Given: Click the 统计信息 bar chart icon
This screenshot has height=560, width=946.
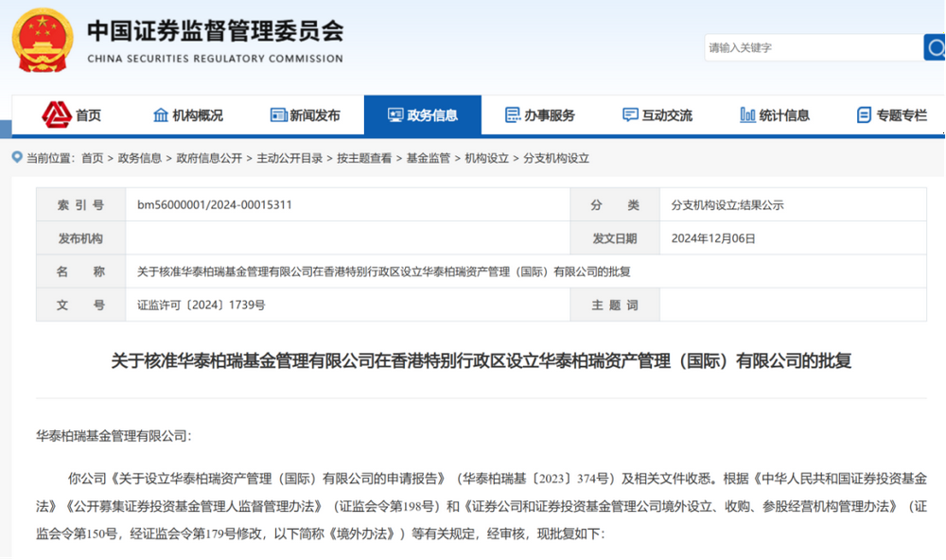Looking at the screenshot, I should (x=747, y=115).
